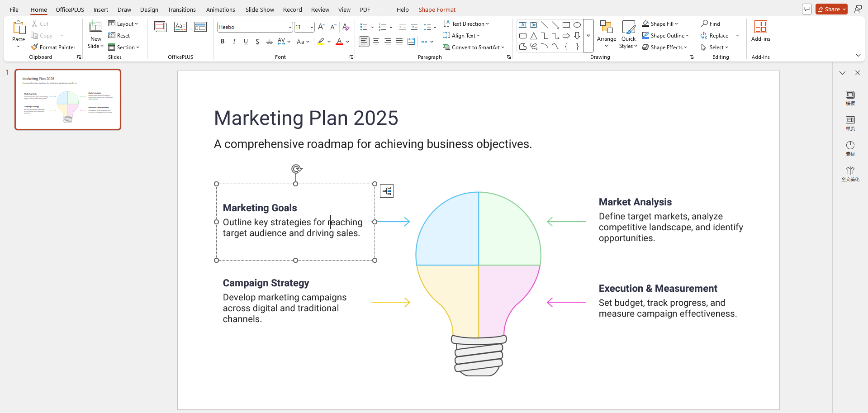Decrease list indent level

(403, 27)
